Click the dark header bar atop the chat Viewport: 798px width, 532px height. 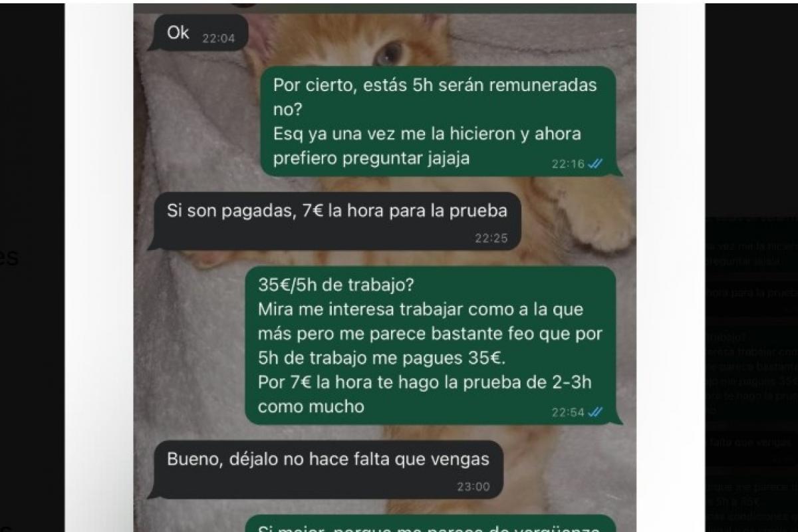[x=385, y=9]
